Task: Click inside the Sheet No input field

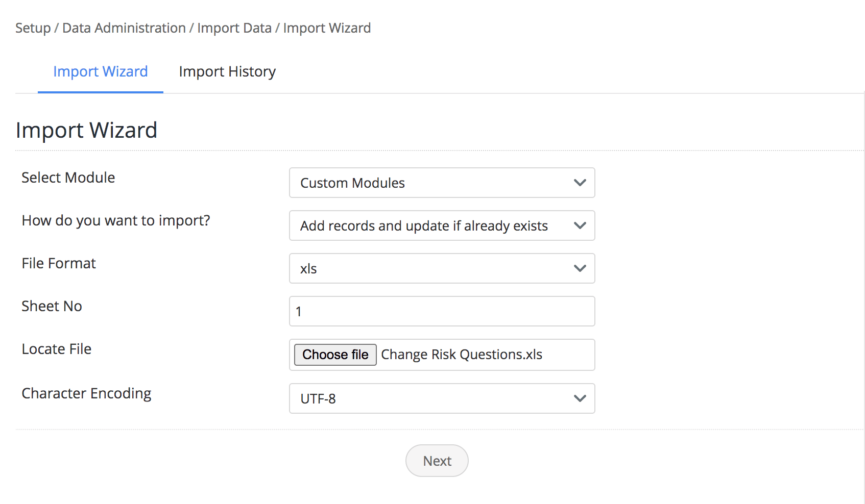Action: pos(442,311)
